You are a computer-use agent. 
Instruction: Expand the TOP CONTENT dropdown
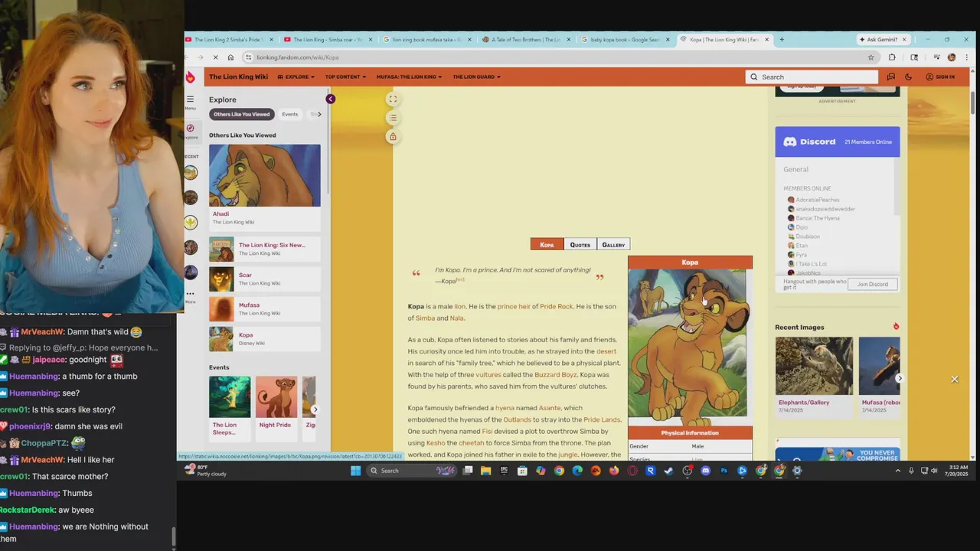[x=345, y=77]
